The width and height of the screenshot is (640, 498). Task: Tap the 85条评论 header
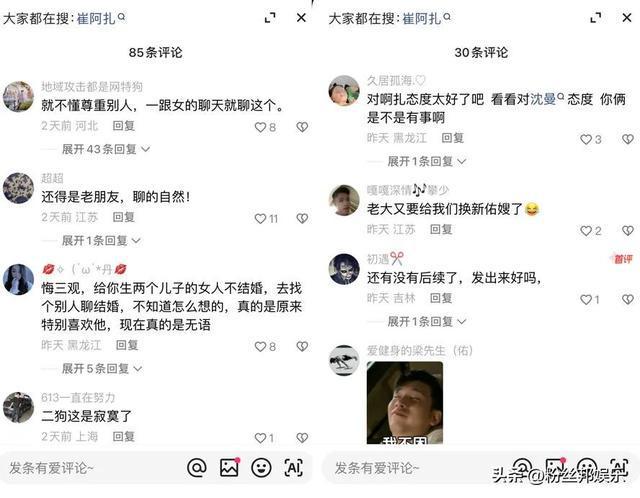tap(156, 52)
